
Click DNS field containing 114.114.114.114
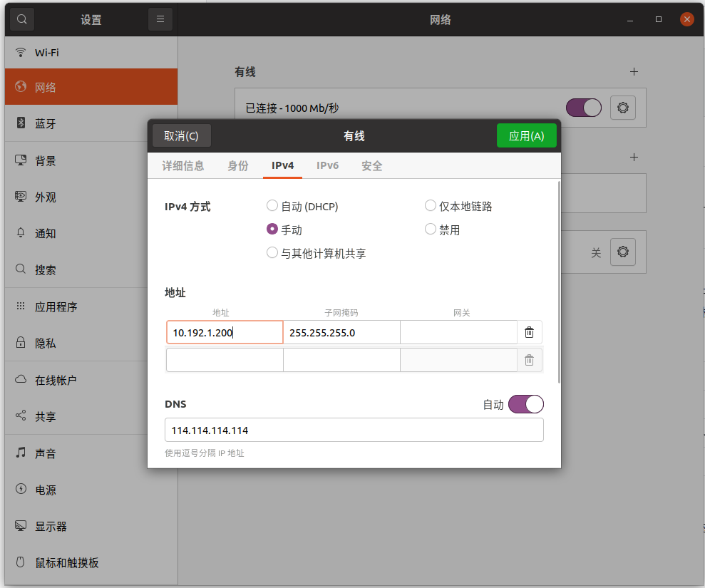coord(354,430)
